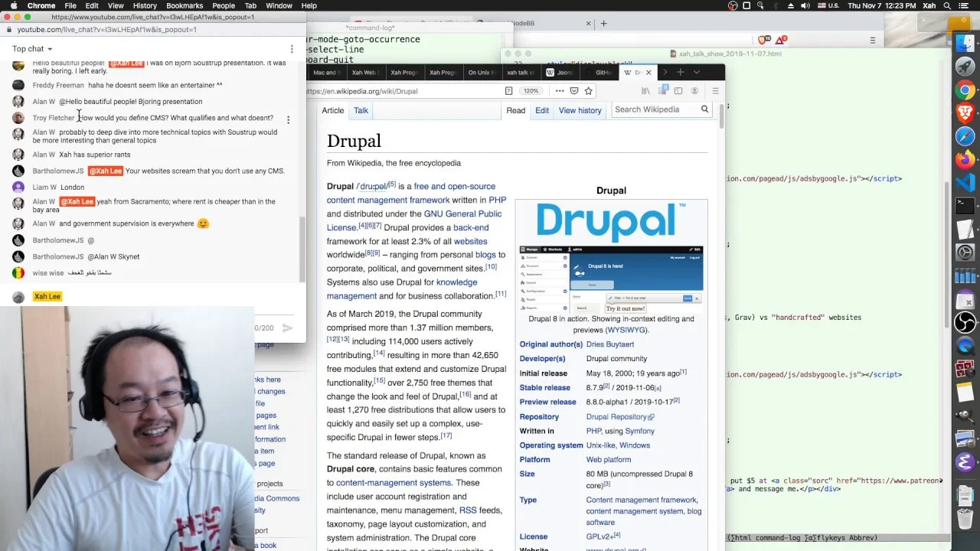Open the View history tab
The image size is (980, 551).
point(580,110)
